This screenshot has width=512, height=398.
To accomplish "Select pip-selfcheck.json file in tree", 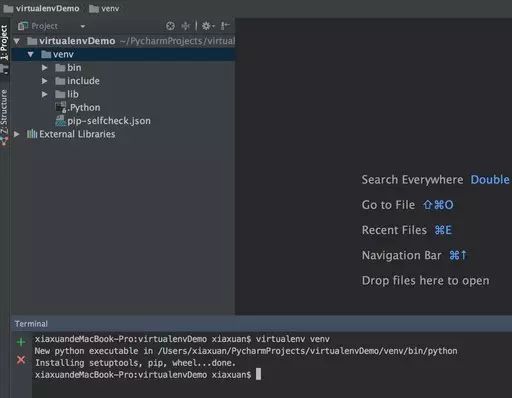I will 103,121.
